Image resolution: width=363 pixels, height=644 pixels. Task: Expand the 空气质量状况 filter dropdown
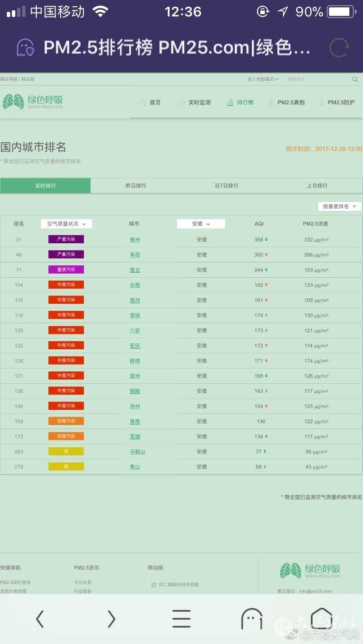pyautogui.click(x=66, y=224)
